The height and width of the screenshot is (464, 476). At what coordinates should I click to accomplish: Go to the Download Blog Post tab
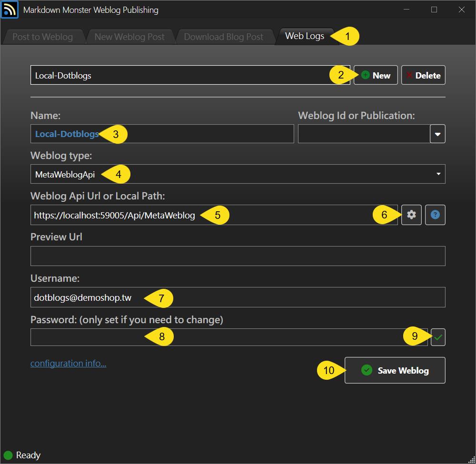pyautogui.click(x=223, y=37)
